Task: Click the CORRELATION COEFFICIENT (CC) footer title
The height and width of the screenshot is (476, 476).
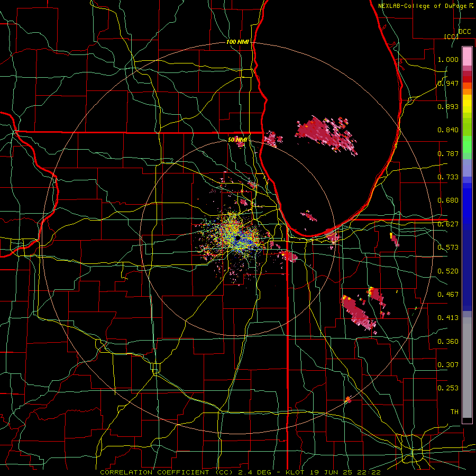Action: pyautogui.click(x=167, y=472)
